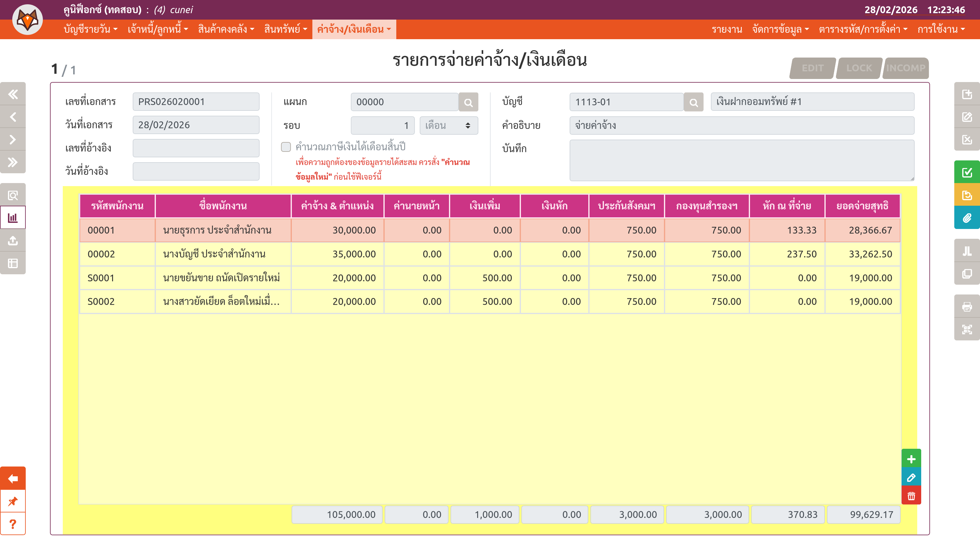The height and width of the screenshot is (551, 980).
Task: Open the บัญชีรายวัน menu
Action: 91,29
